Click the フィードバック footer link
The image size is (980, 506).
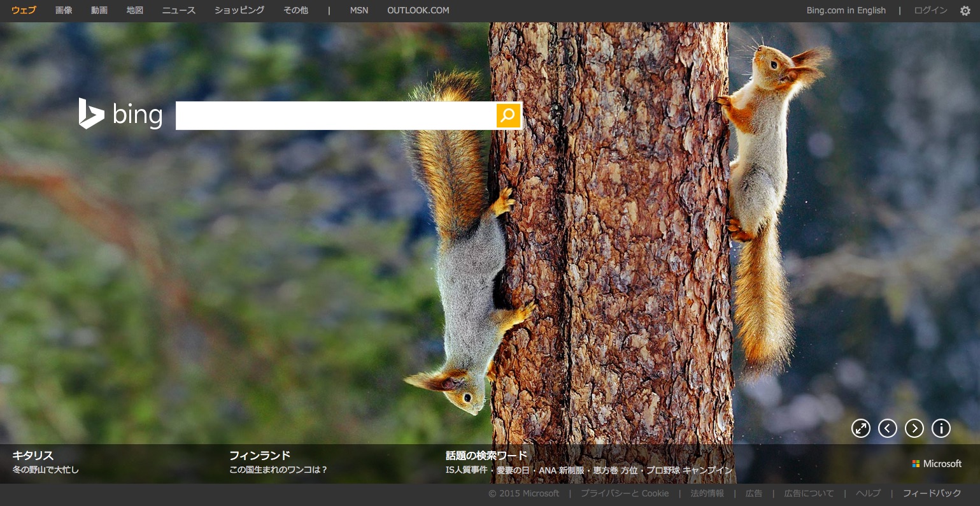point(932,493)
